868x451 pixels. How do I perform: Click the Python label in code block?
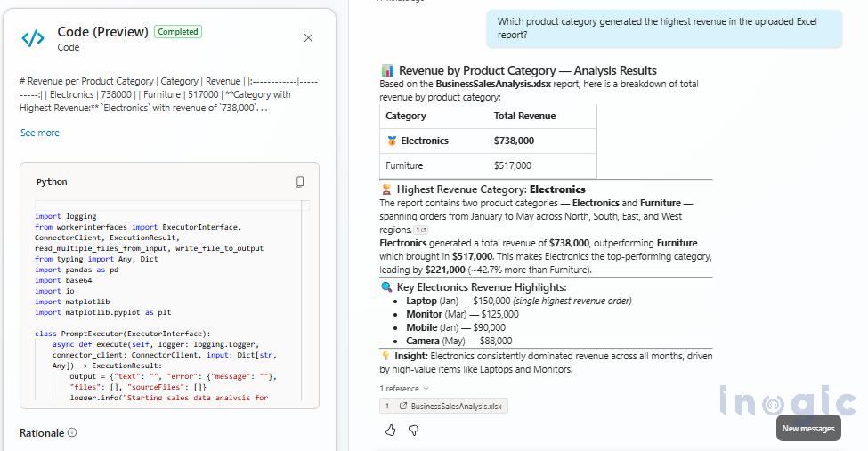pyautogui.click(x=52, y=182)
